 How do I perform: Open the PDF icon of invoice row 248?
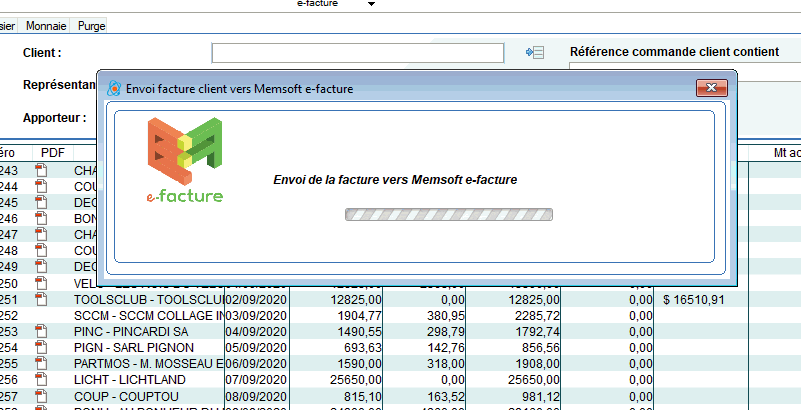pyautogui.click(x=41, y=251)
